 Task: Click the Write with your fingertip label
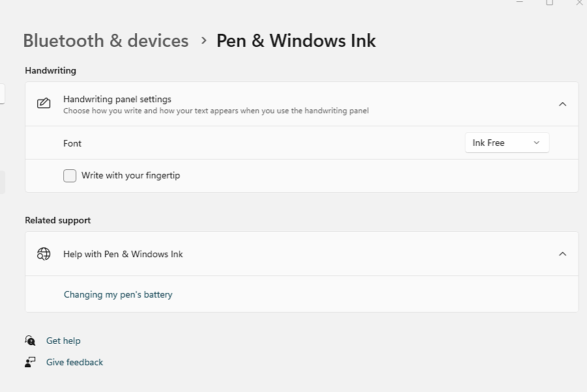(x=129, y=175)
